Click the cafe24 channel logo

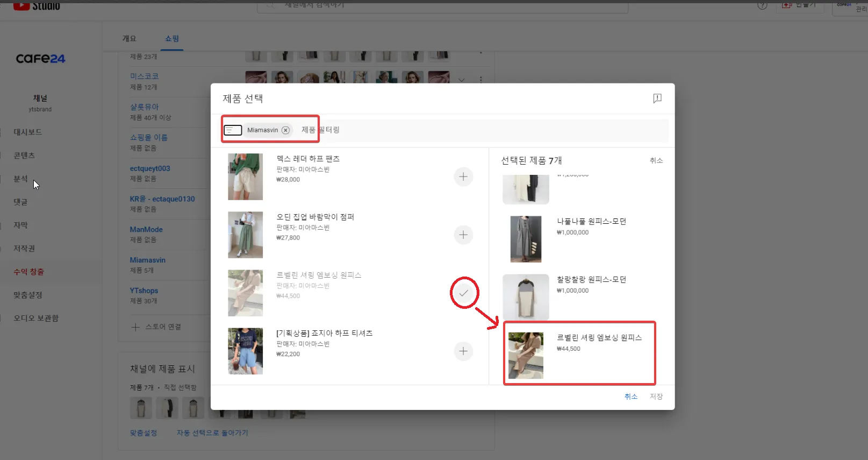coord(40,59)
